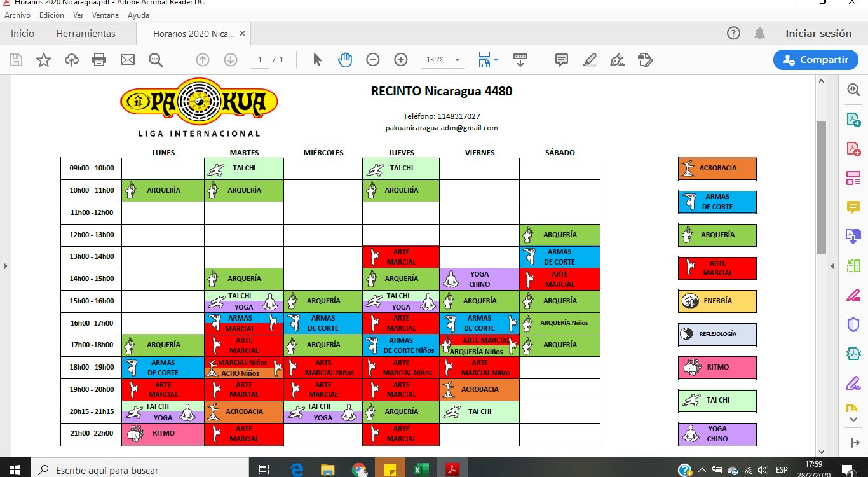Open yellow Comment tool in sidebar
Image resolution: width=868 pixels, height=477 pixels.
[x=853, y=207]
